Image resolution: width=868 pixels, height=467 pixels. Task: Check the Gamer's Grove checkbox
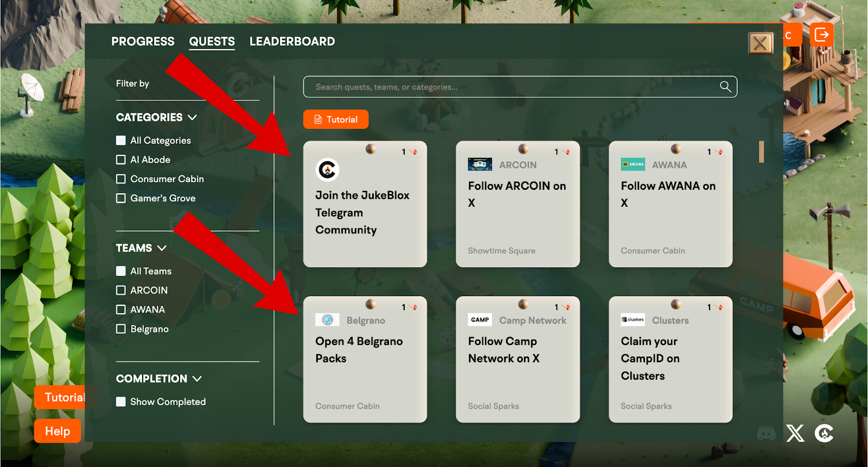point(121,198)
